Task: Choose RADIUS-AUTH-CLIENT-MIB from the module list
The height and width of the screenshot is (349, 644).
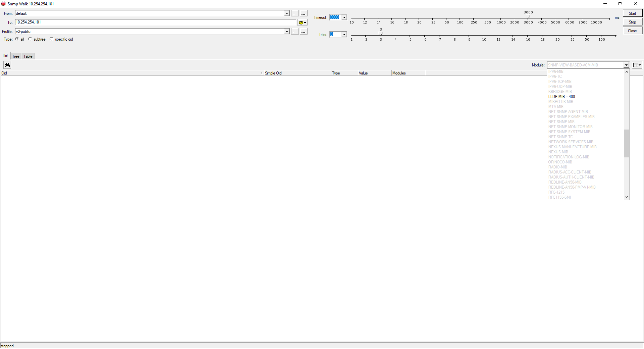Action: (571, 177)
